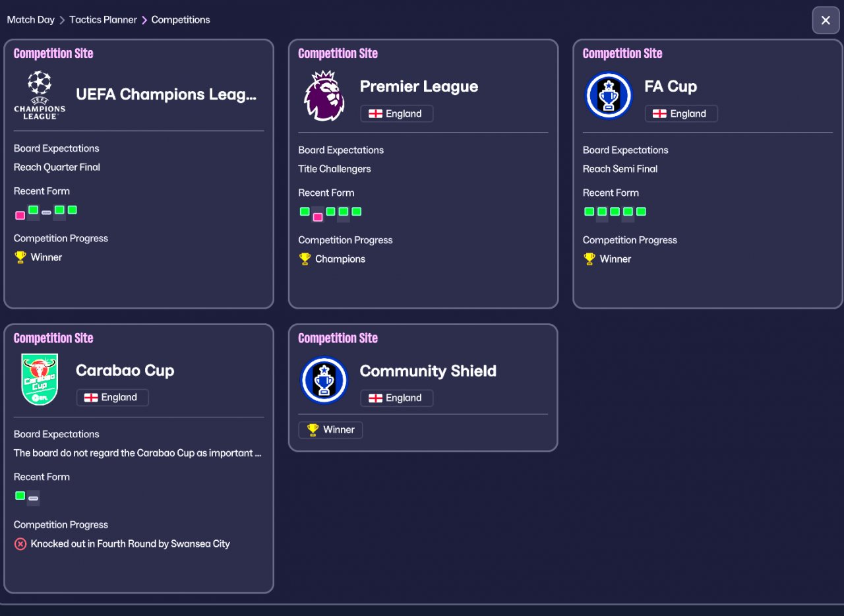Image resolution: width=844 pixels, height=616 pixels.
Task: Click the FA Cup trophy logo
Action: click(609, 96)
